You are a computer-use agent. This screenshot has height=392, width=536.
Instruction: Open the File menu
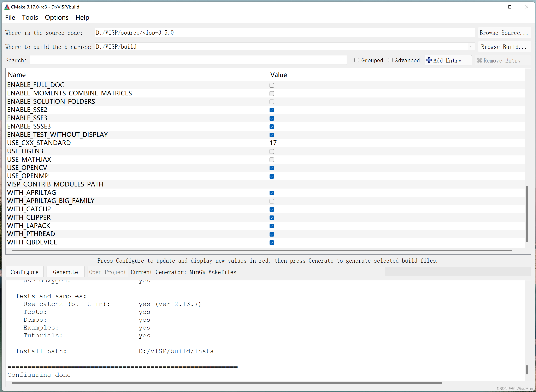(10, 18)
